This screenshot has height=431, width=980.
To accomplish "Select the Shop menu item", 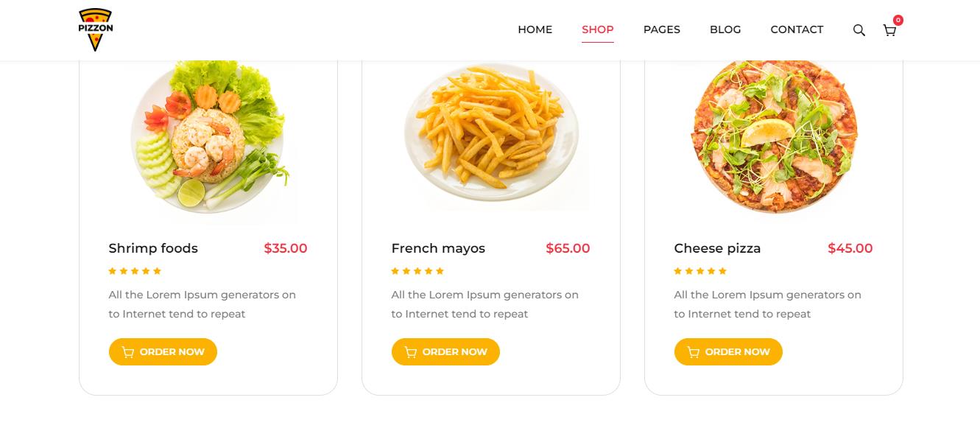I will pos(597,29).
